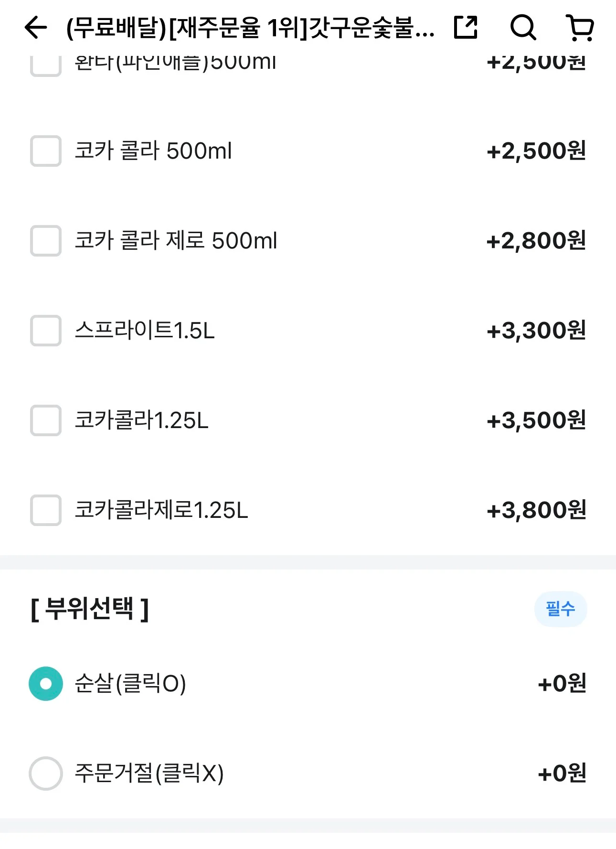Tap the +3,800원 price label
Image resolution: width=616 pixels, height=849 pixels.
click(536, 510)
